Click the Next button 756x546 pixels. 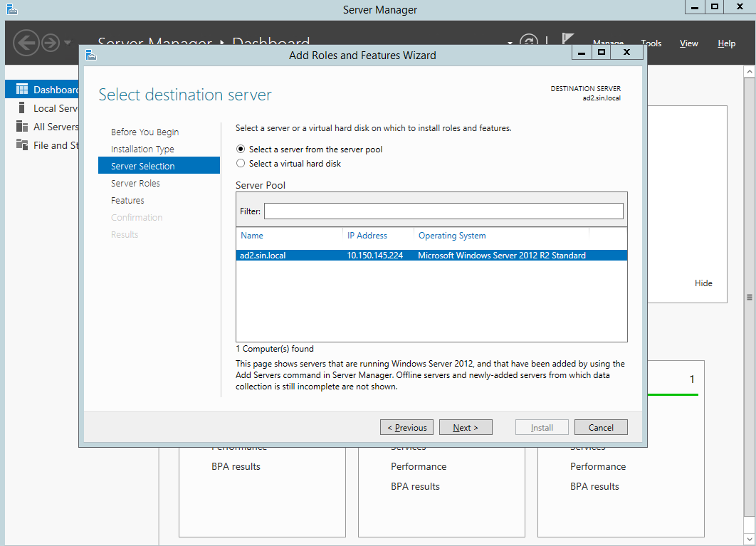coord(466,427)
